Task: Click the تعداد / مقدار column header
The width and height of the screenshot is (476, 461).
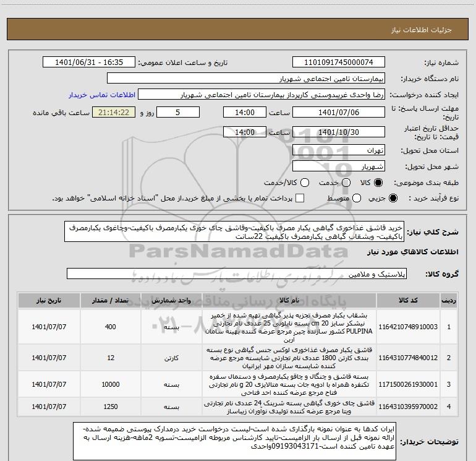Action: click(111, 301)
